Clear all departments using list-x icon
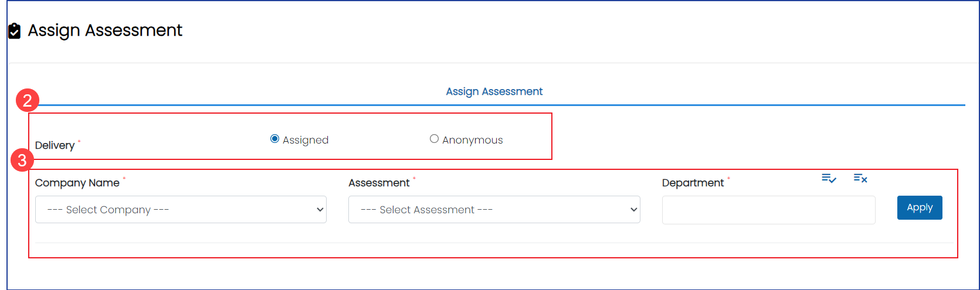This screenshot has height=290, width=980. [860, 178]
